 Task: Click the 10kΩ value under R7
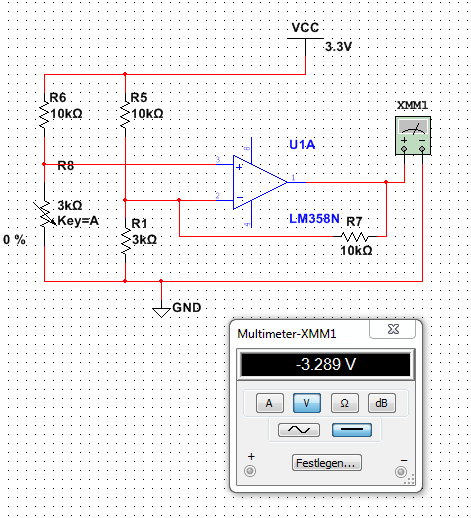[356, 250]
